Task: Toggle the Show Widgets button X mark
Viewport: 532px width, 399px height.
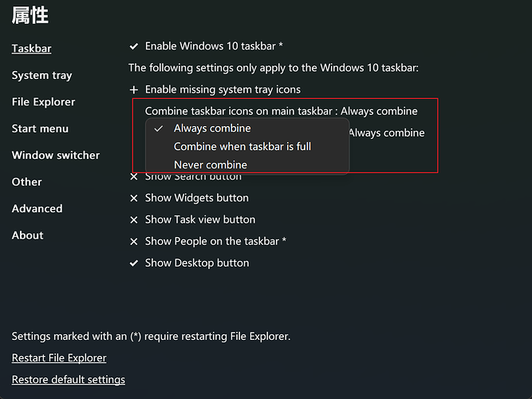Action: pos(134,198)
